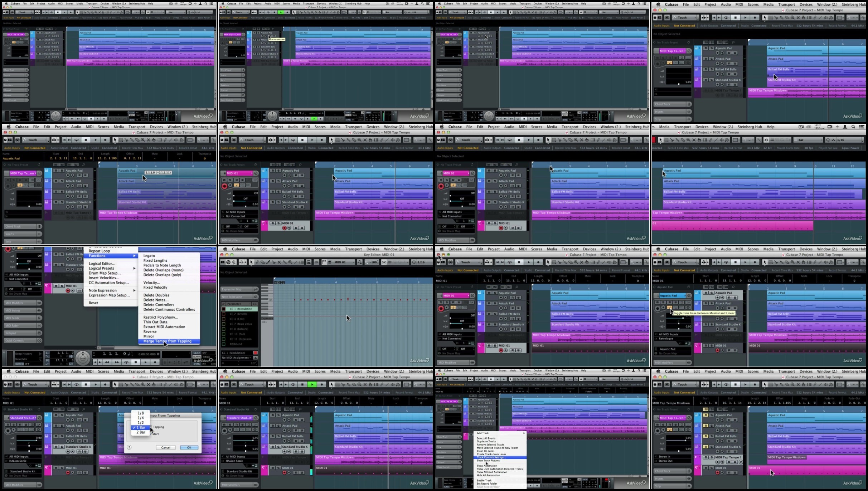Click the Apple logo in Key Editor frame's menu bar
This screenshot has width=868, height=491.
225,249
